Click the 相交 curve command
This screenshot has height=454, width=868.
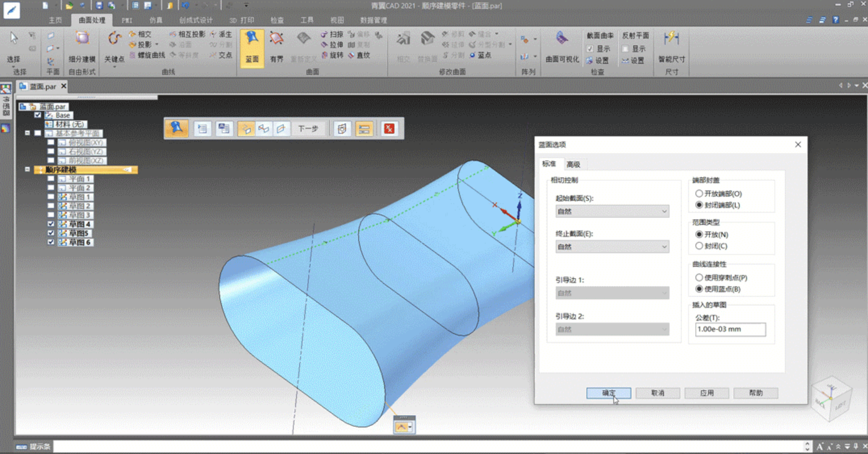[140, 34]
